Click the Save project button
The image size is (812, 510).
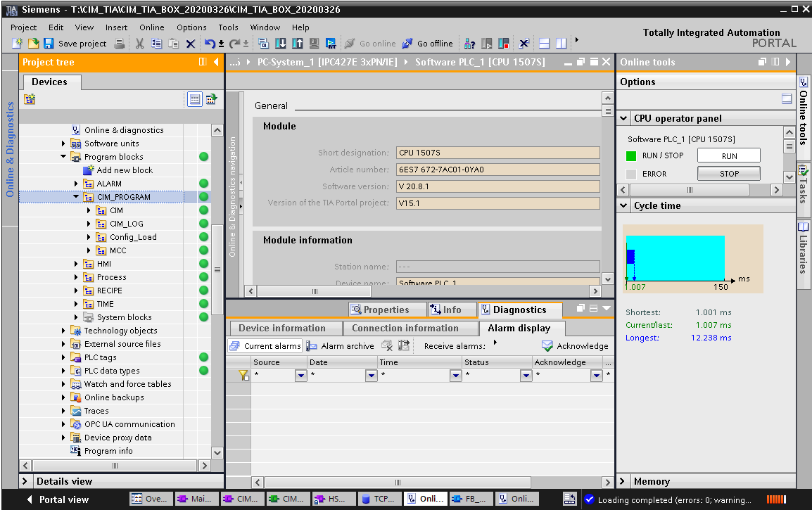pyautogui.click(x=75, y=44)
